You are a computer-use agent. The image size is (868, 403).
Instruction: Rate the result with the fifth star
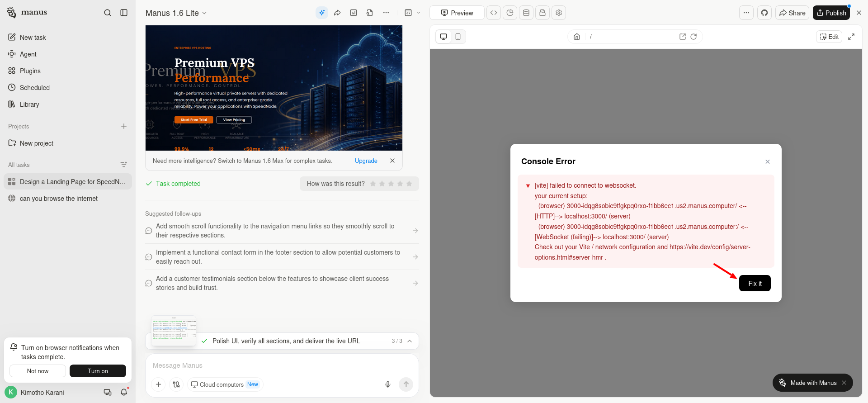pos(409,184)
